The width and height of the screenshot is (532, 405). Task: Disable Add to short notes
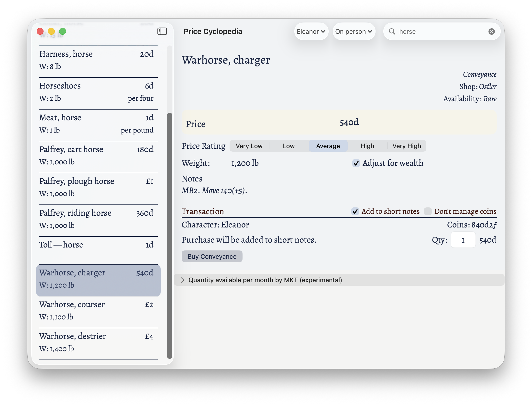click(x=355, y=211)
